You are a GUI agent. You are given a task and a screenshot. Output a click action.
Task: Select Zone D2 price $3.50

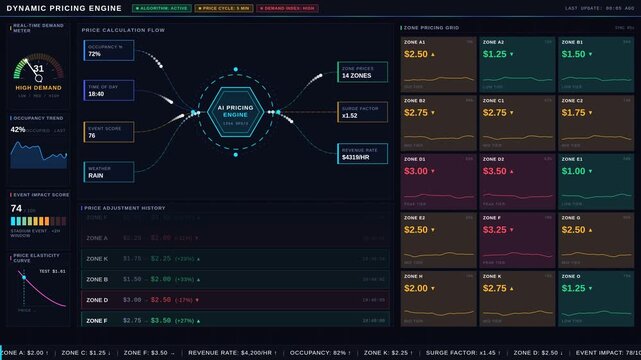click(x=495, y=171)
